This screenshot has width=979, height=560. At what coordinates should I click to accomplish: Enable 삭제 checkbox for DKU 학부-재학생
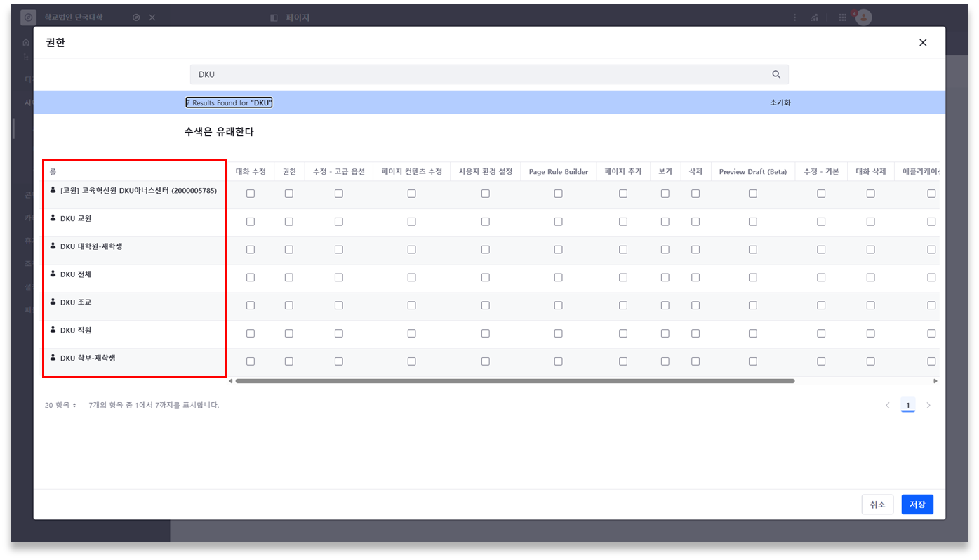click(x=695, y=361)
